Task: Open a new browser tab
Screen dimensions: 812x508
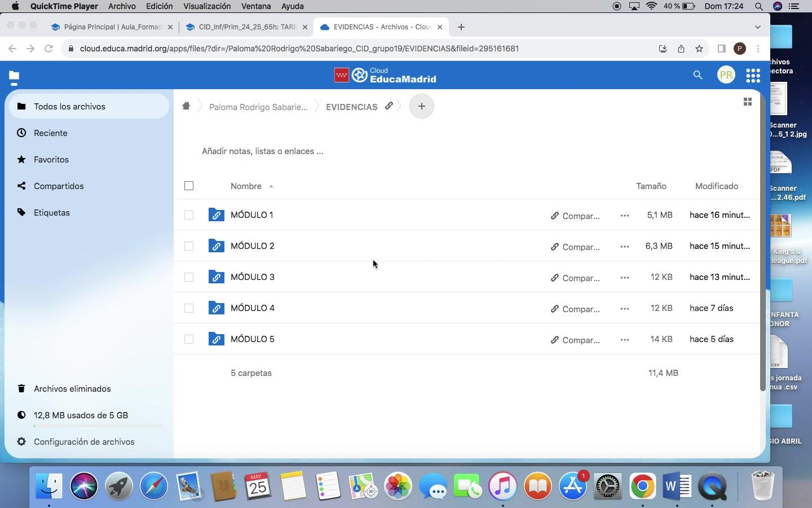Action: tap(461, 27)
